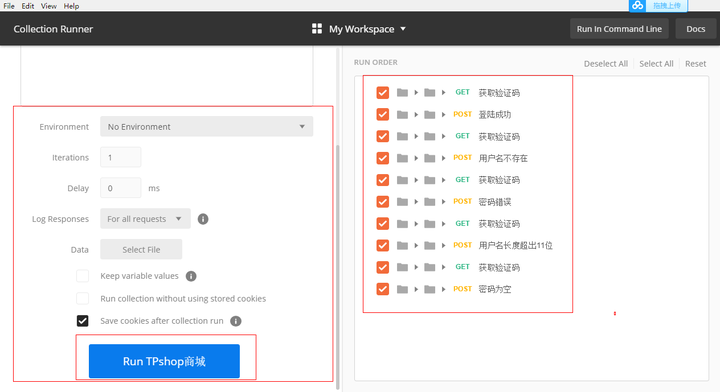
Task: Click the info icon beside Keep variable values
Action: [191, 276]
